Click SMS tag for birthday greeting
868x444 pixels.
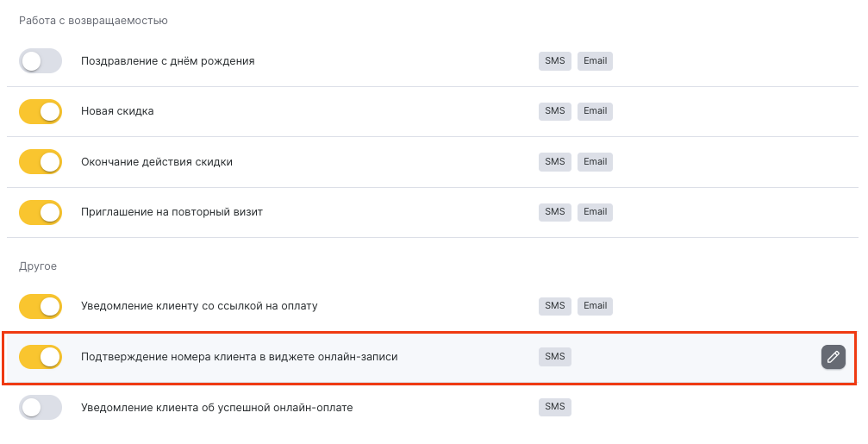[x=554, y=61]
